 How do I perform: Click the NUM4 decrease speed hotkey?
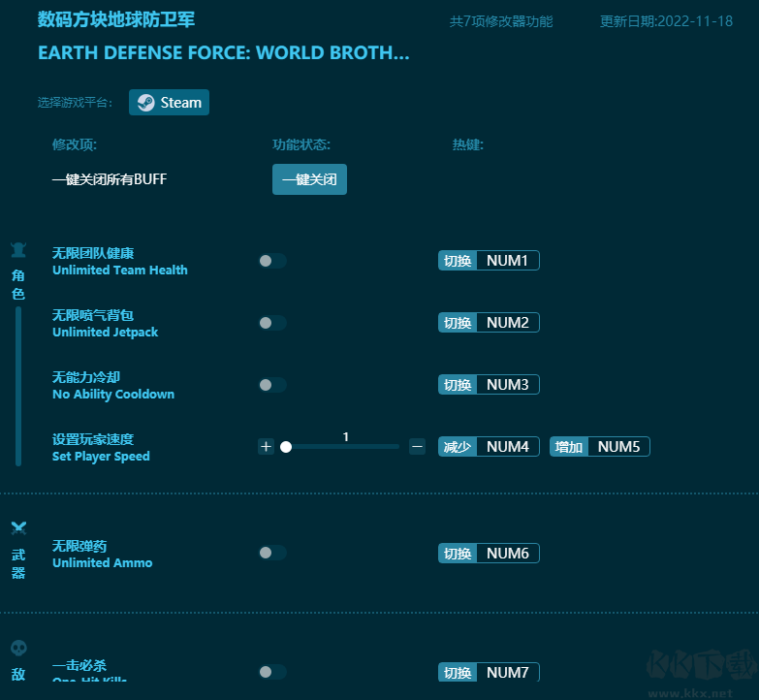[507, 447]
